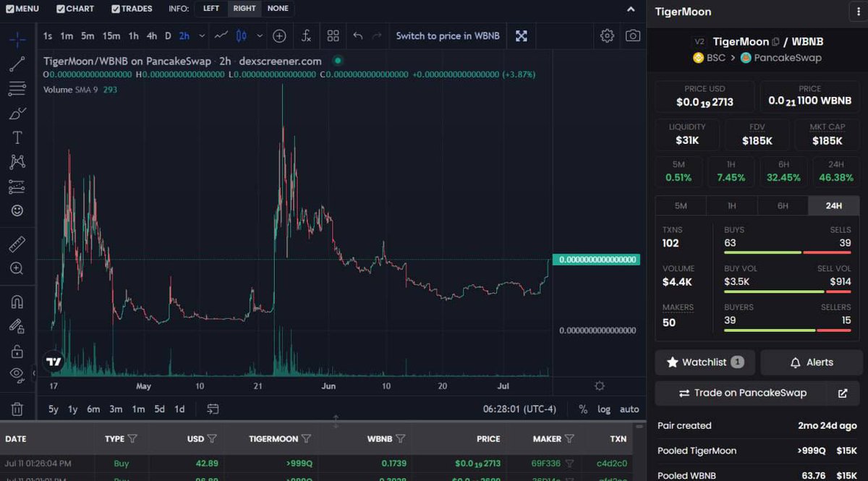Toggle log scale mode

(604, 409)
